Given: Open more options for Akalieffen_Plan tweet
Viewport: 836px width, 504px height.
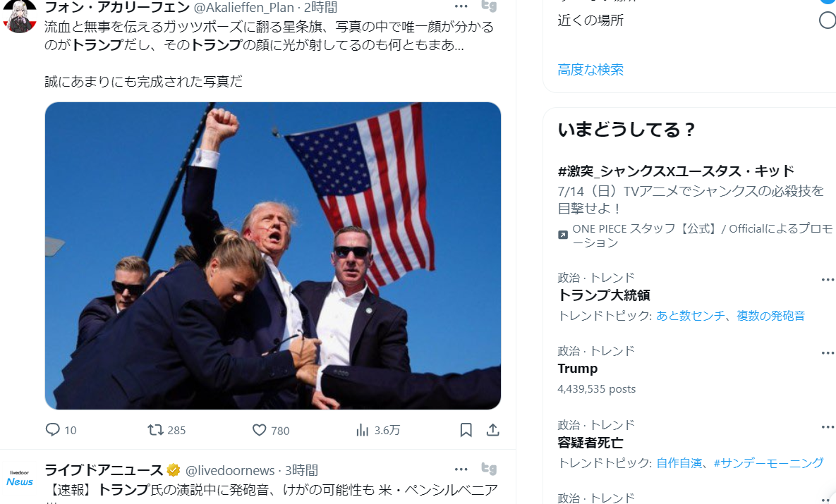Looking at the screenshot, I should [461, 6].
